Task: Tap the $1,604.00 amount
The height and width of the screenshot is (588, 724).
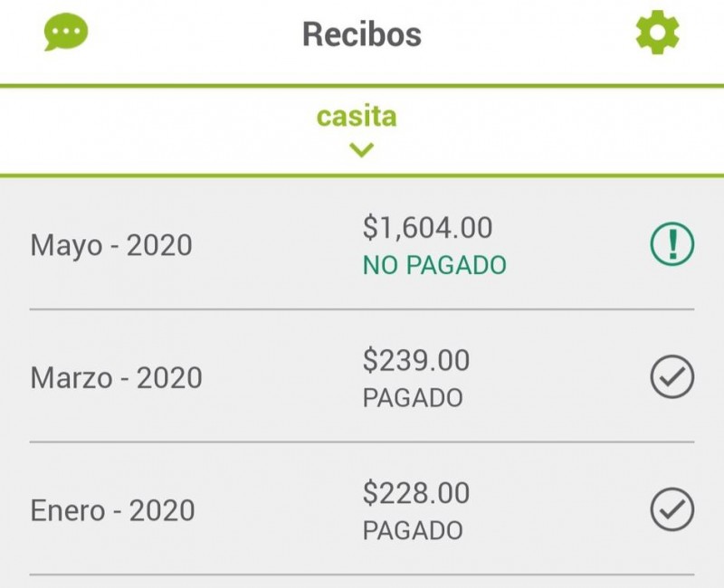Action: pyautogui.click(x=427, y=228)
